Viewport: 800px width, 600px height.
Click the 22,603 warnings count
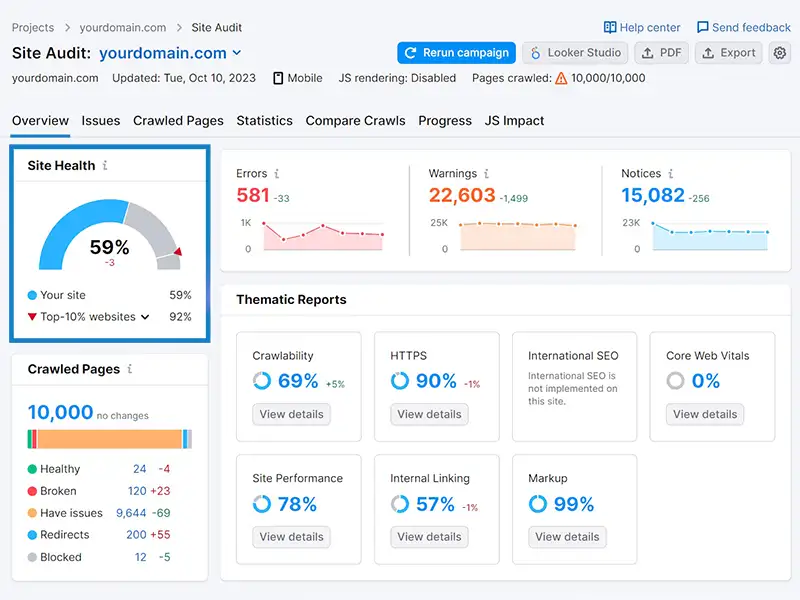click(462, 195)
